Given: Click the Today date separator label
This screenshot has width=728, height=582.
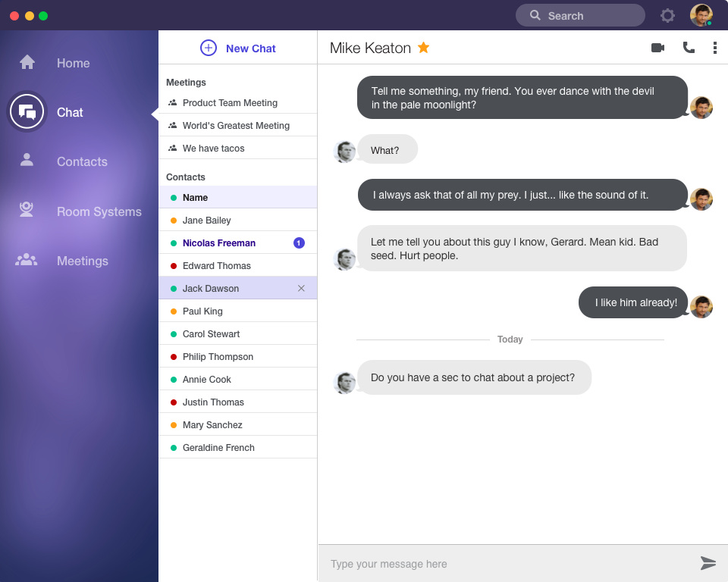Looking at the screenshot, I should tap(510, 339).
